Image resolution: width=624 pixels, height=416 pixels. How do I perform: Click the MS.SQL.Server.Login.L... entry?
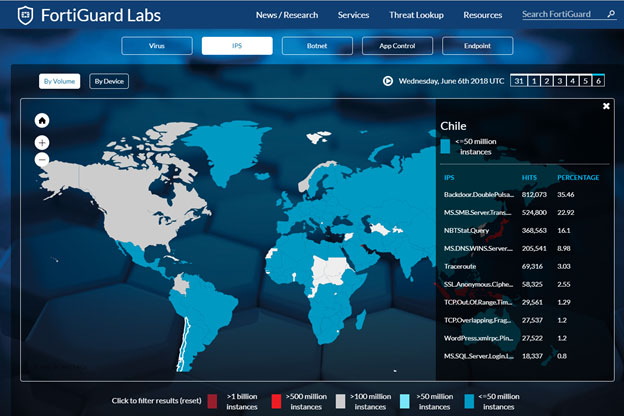pos(478,356)
